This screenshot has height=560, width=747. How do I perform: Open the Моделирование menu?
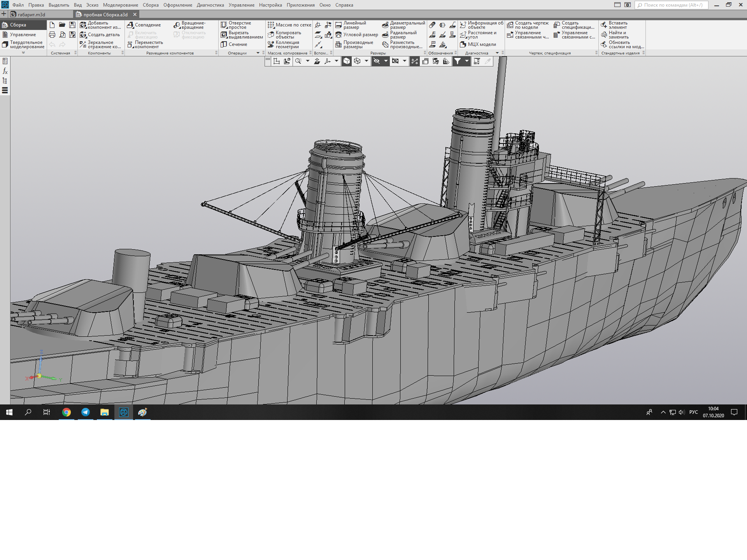pyautogui.click(x=120, y=5)
